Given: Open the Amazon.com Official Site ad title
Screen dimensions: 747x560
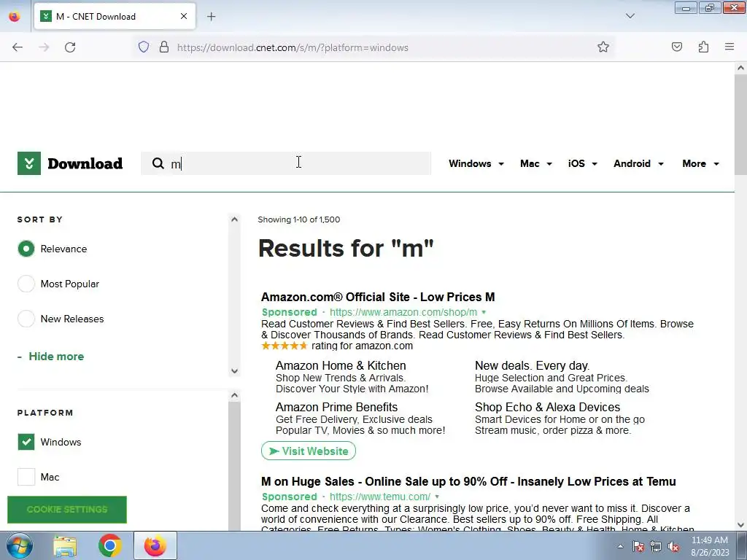Looking at the screenshot, I should point(378,297).
